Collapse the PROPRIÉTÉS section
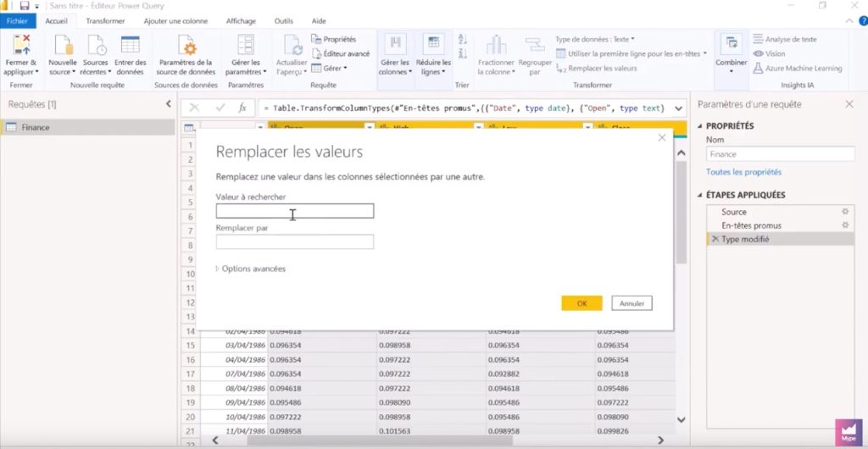 pos(699,126)
